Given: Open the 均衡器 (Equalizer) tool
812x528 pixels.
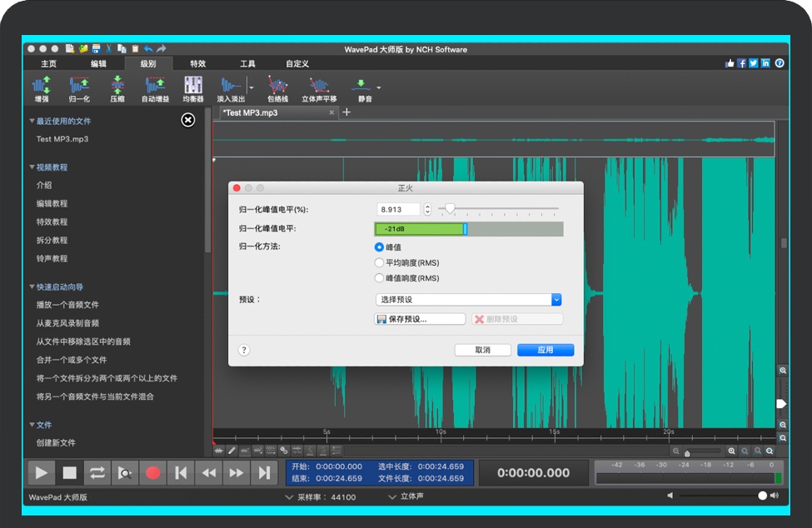Looking at the screenshot, I should pos(193,88).
